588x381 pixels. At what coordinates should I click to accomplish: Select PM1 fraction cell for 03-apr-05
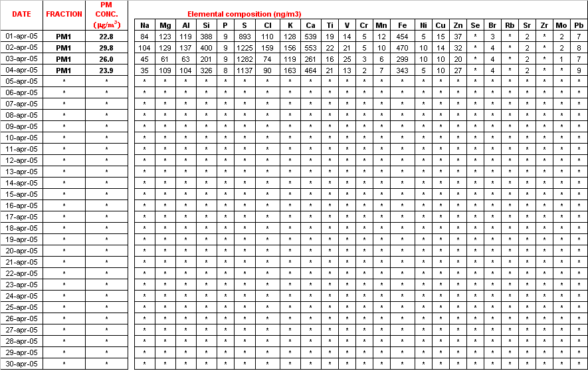pos(64,59)
